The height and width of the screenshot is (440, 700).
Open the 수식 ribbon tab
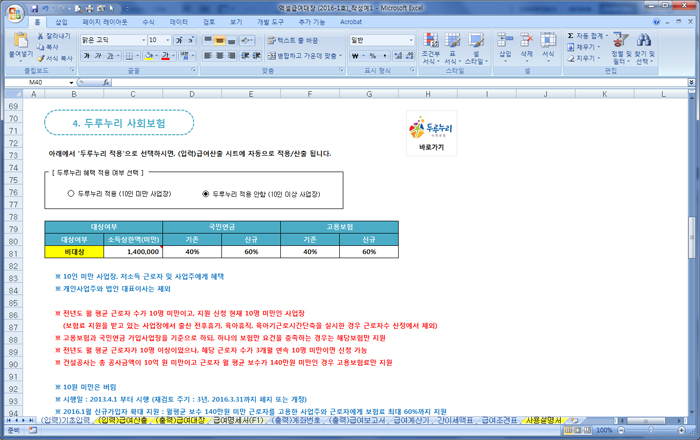point(148,22)
